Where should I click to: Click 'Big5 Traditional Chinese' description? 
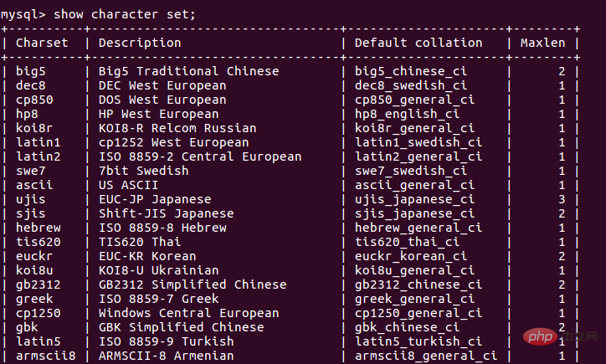[x=188, y=71]
